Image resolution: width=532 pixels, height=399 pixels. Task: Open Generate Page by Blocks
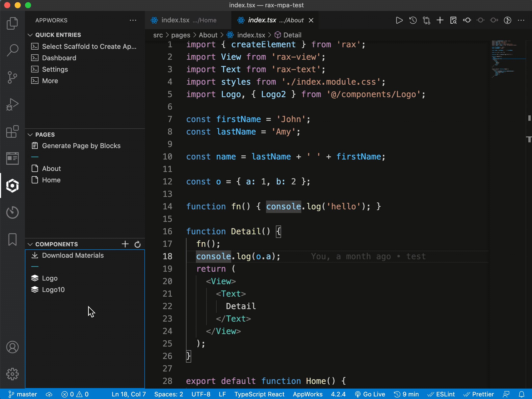coord(81,146)
